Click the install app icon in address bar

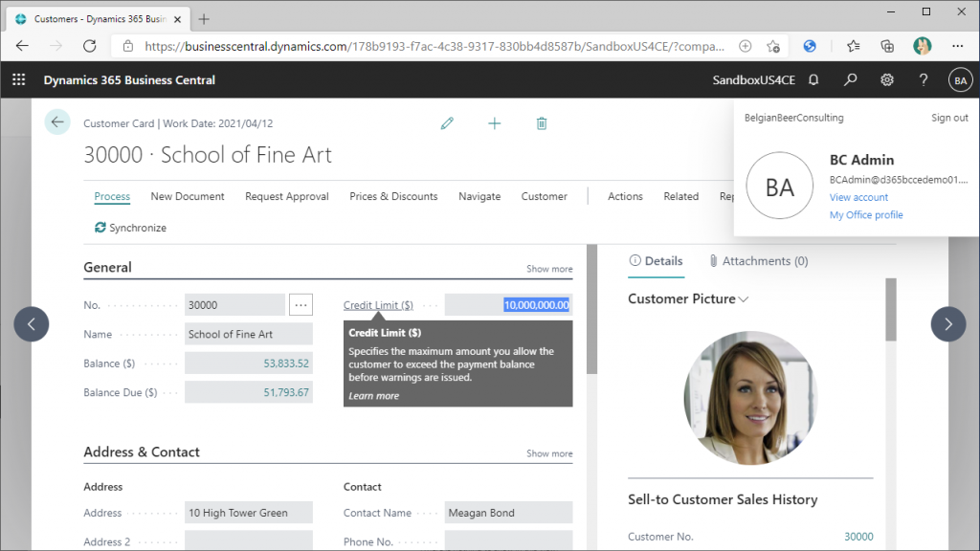pyautogui.click(x=745, y=46)
